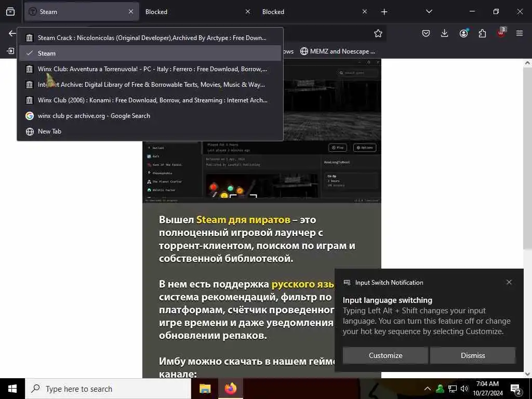Select Steam Crack history entry
Viewport: 532px width, 399px height.
click(150, 37)
